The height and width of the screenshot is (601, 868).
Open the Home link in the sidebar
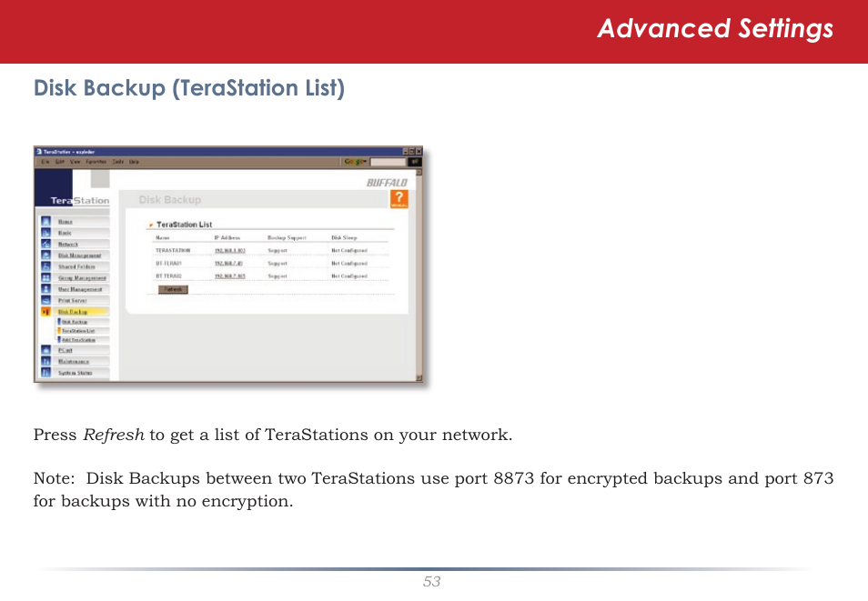66,222
